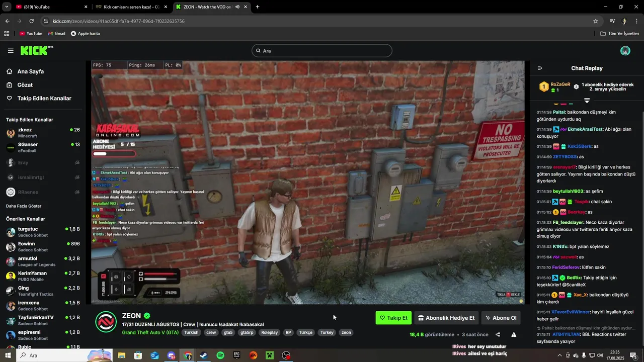Image resolution: width=644 pixels, height=362 pixels.
Task: Open Chrome media controls icon
Action: pos(612,21)
